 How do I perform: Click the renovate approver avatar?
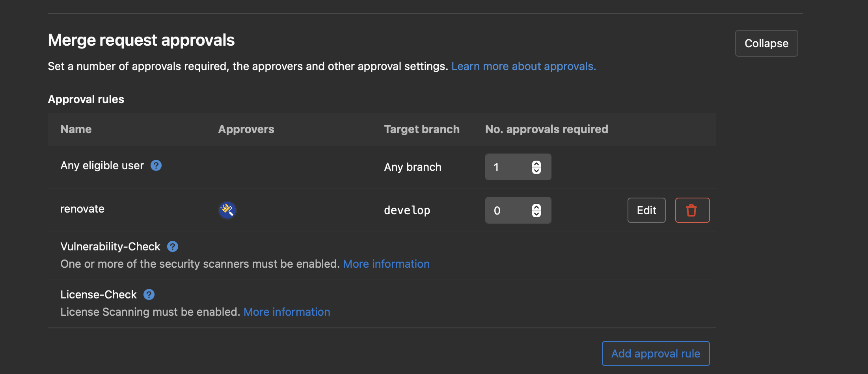227,210
